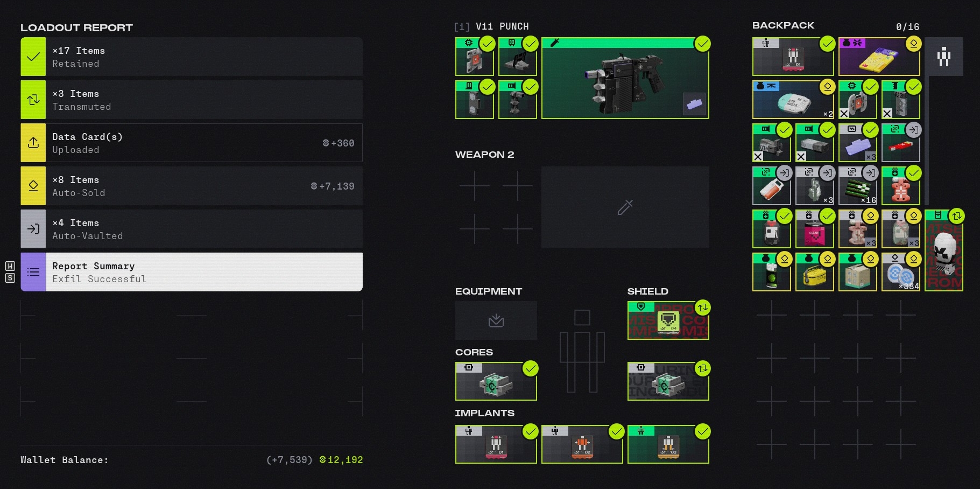The height and width of the screenshot is (489, 980).
Task: Select the blue coins ×384 item
Action: [x=901, y=272]
